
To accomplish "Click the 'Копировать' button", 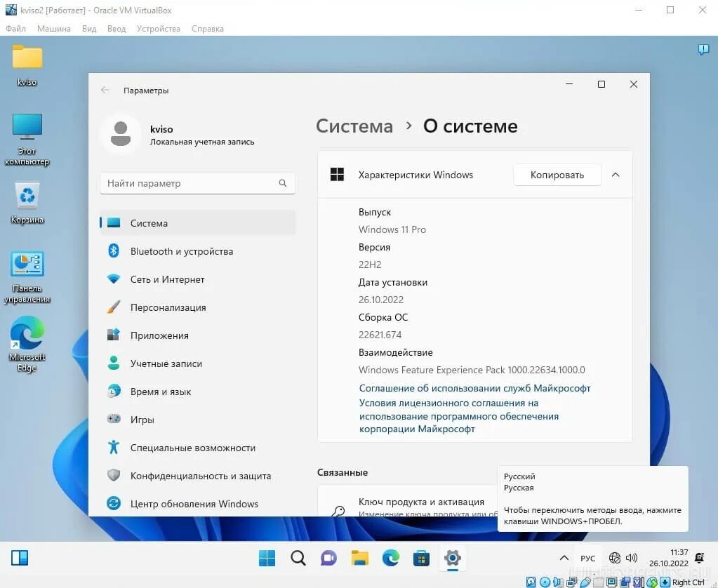I will click(x=557, y=175).
